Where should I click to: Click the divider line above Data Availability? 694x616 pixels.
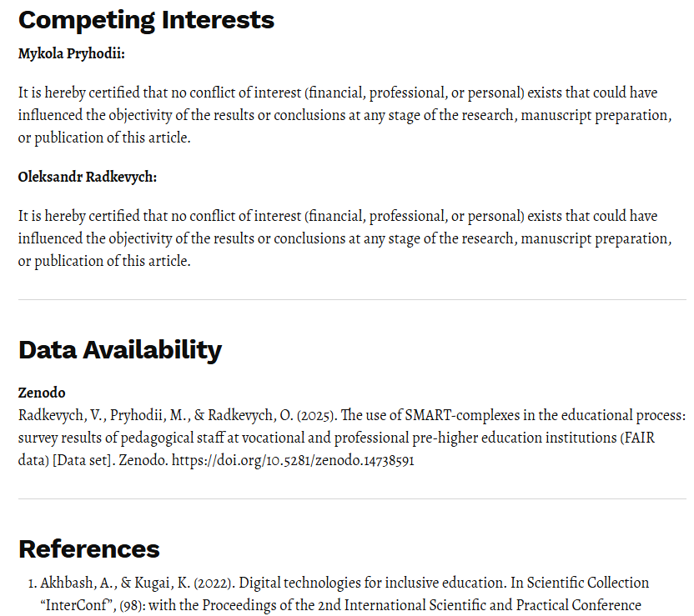352,299
